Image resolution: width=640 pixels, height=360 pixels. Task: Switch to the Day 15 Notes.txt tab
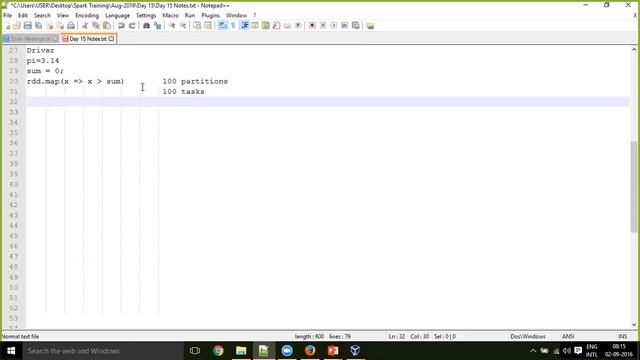88,39
